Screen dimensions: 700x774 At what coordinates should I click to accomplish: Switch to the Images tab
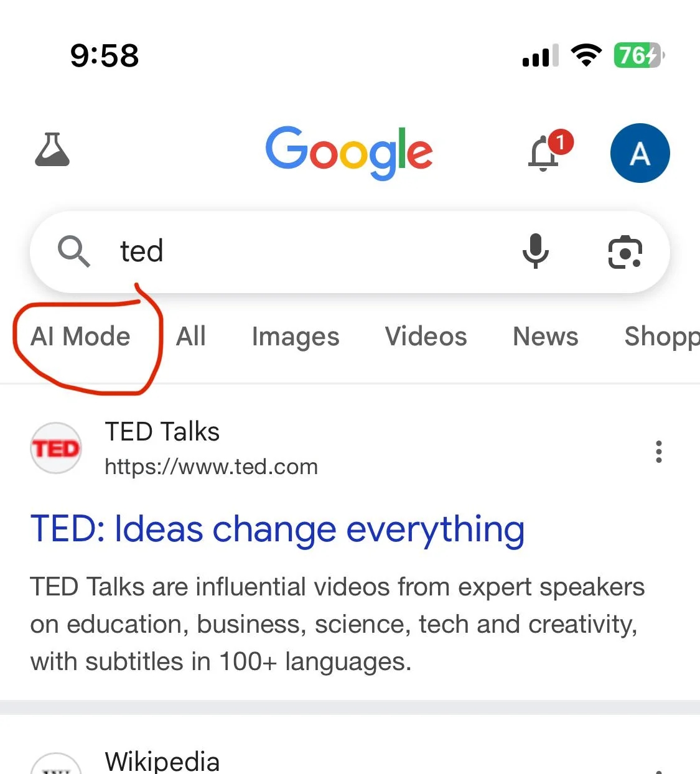(295, 336)
